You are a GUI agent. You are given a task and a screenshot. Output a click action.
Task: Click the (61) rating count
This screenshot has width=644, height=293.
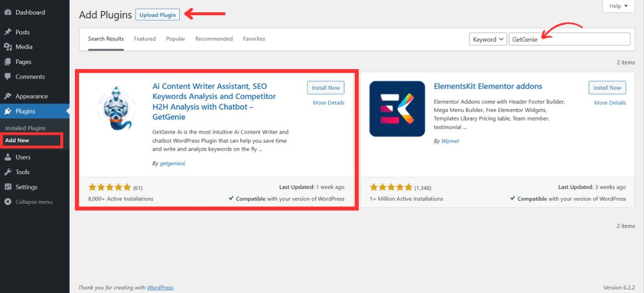pyautogui.click(x=138, y=188)
